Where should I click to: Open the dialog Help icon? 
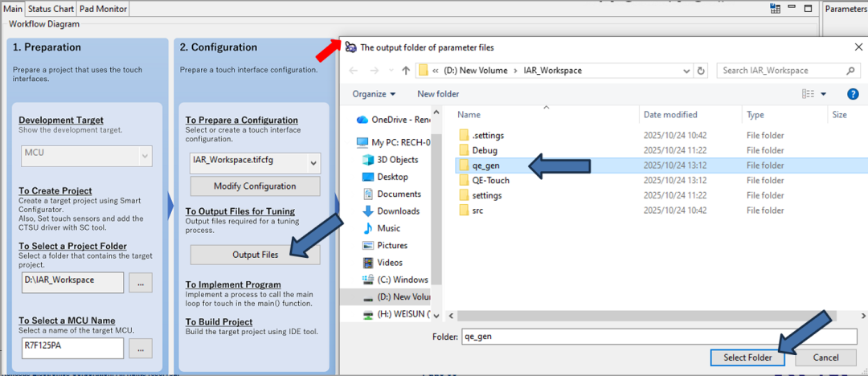(852, 94)
